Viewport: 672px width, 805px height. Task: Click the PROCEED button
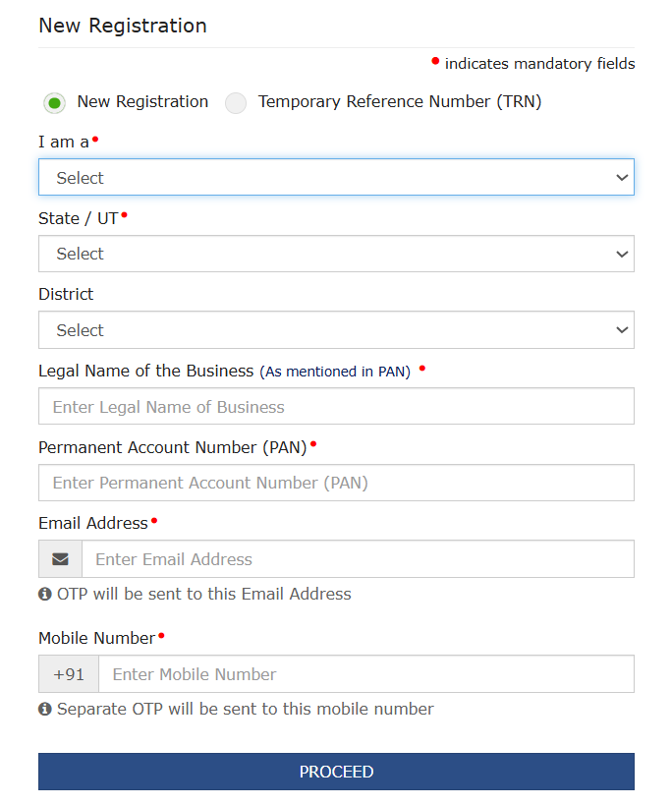[x=337, y=772]
